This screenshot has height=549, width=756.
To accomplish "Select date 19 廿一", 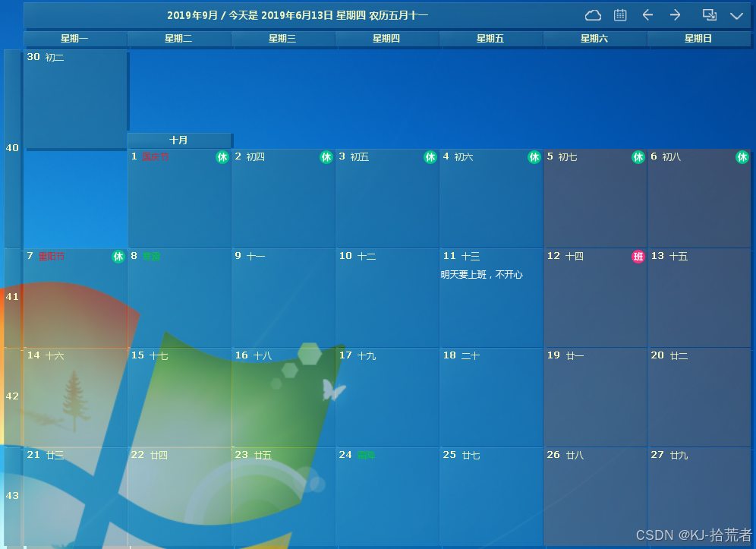I will pyautogui.click(x=595, y=397).
